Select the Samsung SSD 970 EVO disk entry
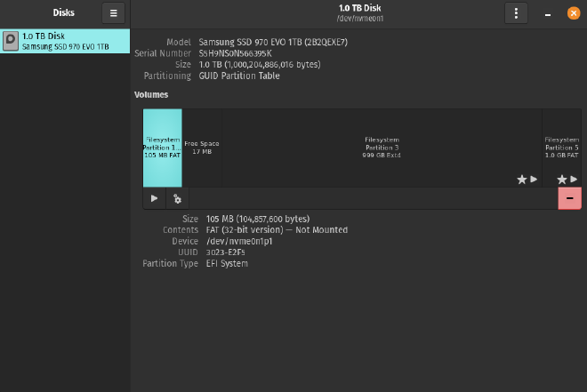The height and width of the screenshot is (392, 587). click(65, 40)
